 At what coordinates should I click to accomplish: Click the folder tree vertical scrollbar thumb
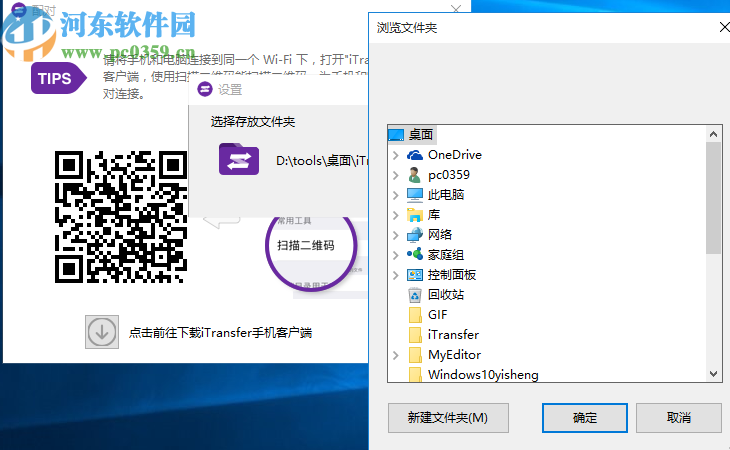click(713, 198)
